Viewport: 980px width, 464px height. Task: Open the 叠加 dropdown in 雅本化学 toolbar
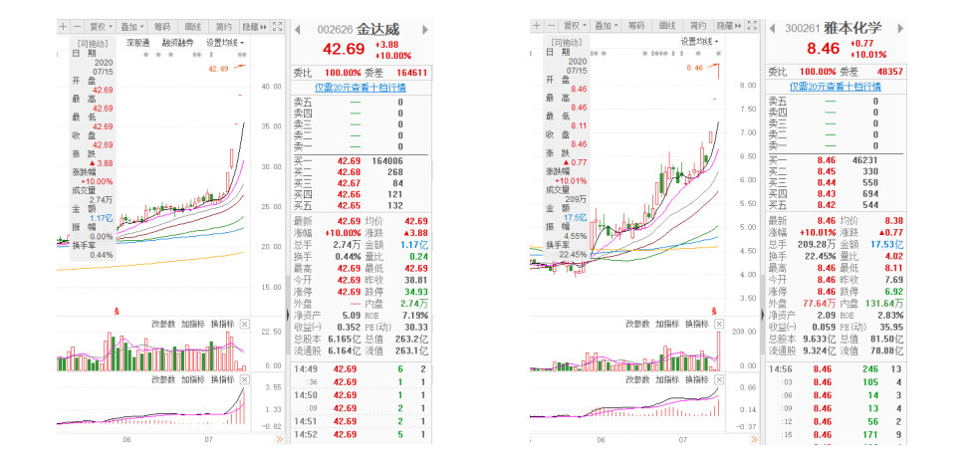604,27
